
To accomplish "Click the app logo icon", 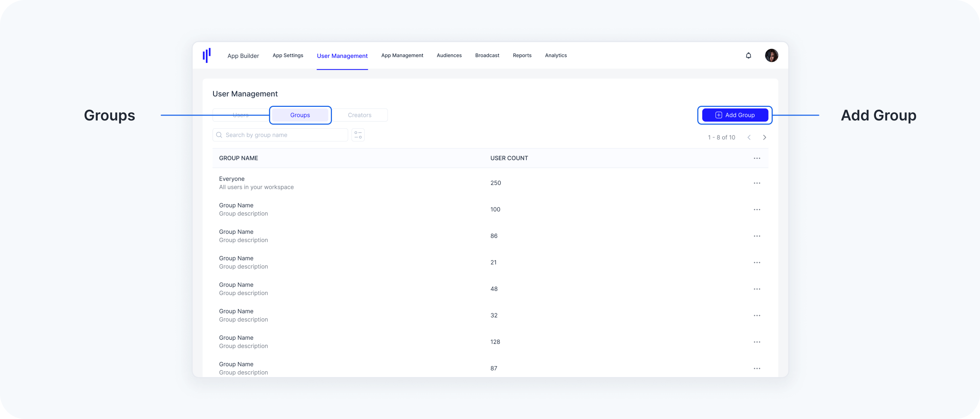I will tap(207, 56).
